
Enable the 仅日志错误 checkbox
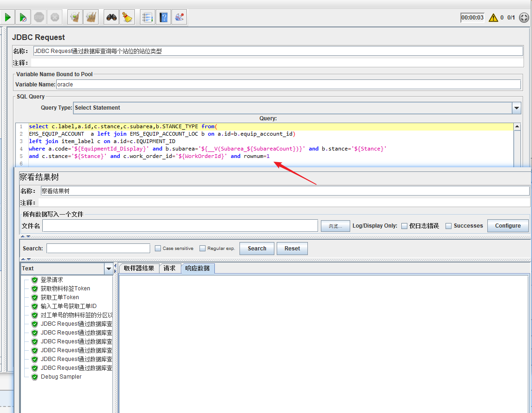(405, 226)
